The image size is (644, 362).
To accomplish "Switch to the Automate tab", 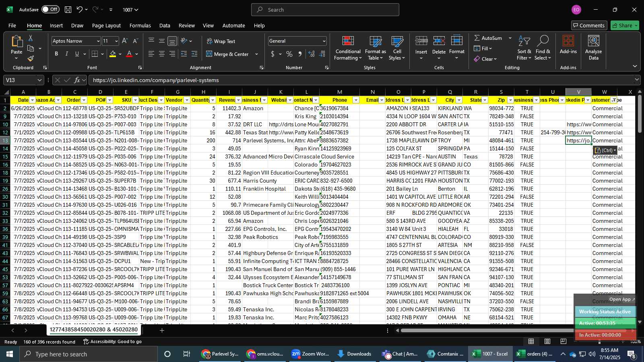I will coord(233,25).
